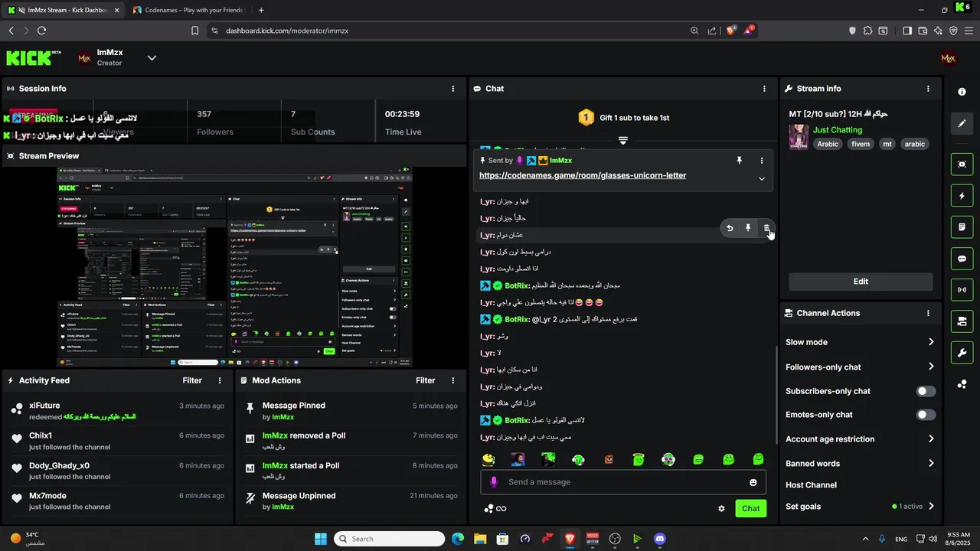980x551 pixels.
Task: Open File Explorer from the taskbar
Action: 480,539
